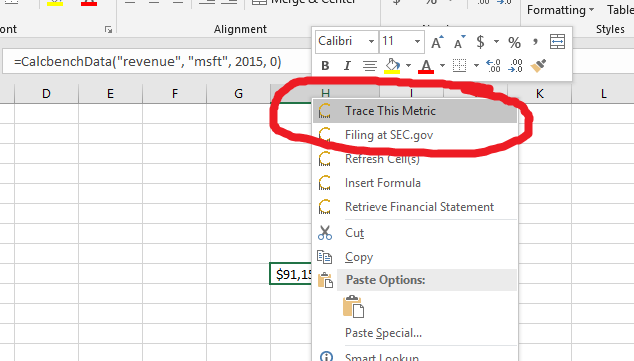Click Calcbench icon beside Retrieve Financial Statement
Screen dimensions: 634x361
[x=325, y=207]
